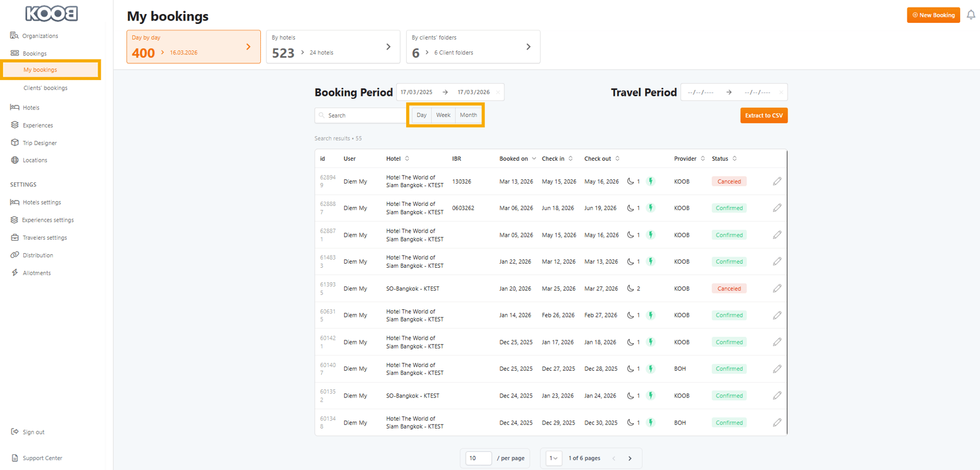The height and width of the screenshot is (470, 980).
Task: Go to Clients' bookings menu item
Action: click(45, 88)
